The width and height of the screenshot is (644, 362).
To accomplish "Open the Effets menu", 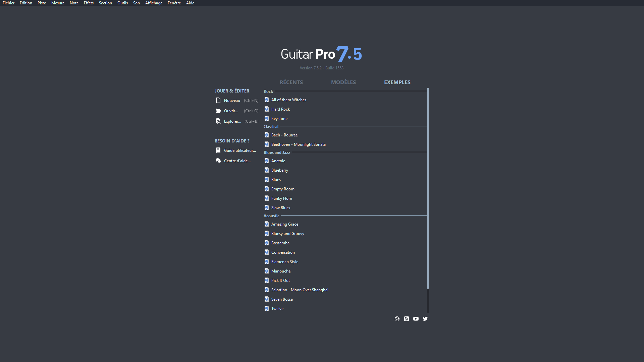I will coord(89,3).
